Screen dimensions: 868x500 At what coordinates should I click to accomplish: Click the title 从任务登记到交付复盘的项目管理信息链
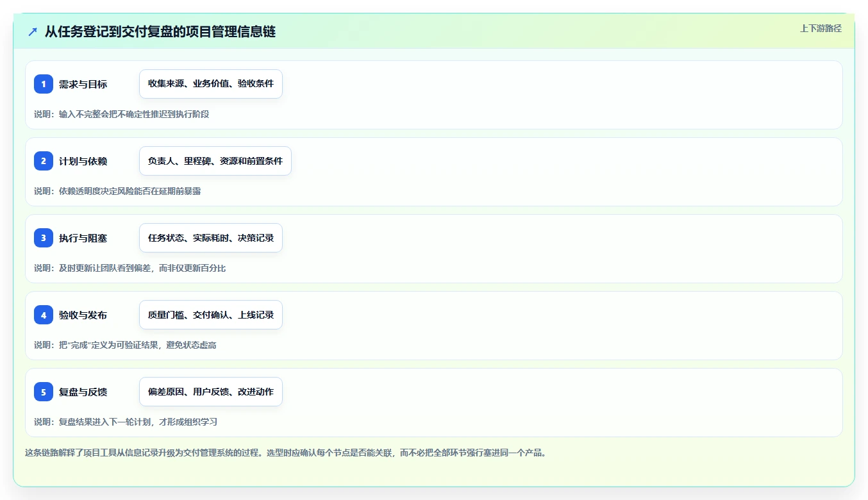pos(160,31)
